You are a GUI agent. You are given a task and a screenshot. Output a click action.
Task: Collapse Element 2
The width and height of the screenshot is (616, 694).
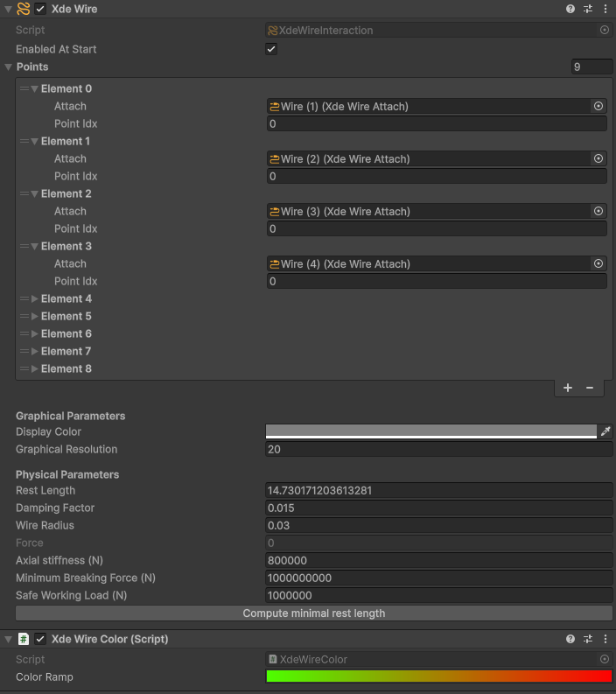pyautogui.click(x=34, y=194)
